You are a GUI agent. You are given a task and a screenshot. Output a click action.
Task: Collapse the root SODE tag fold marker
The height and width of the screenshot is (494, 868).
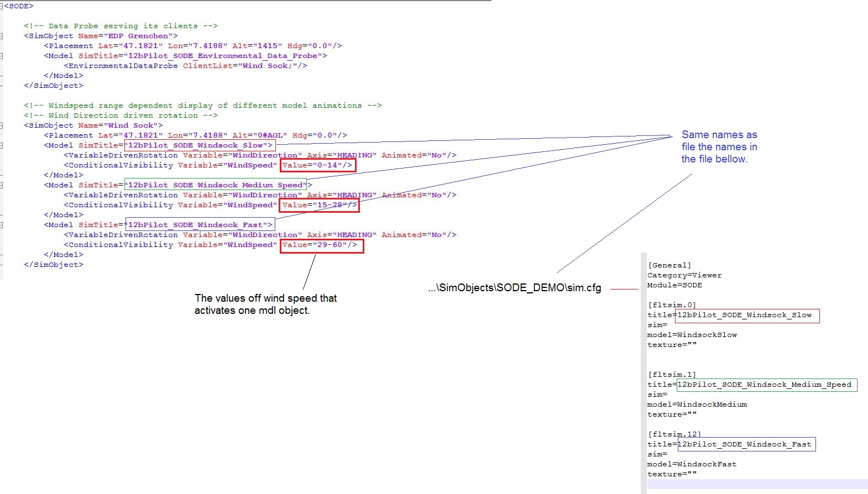(x=2, y=6)
